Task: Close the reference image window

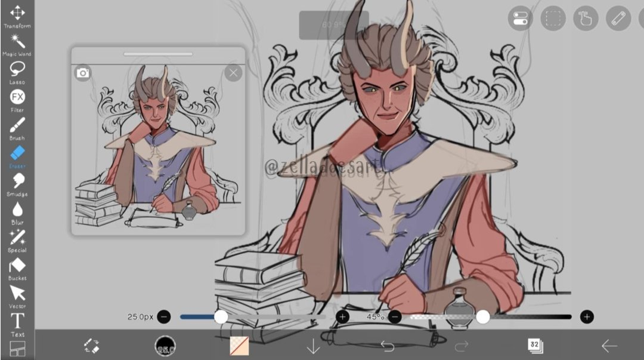Action: (233, 73)
